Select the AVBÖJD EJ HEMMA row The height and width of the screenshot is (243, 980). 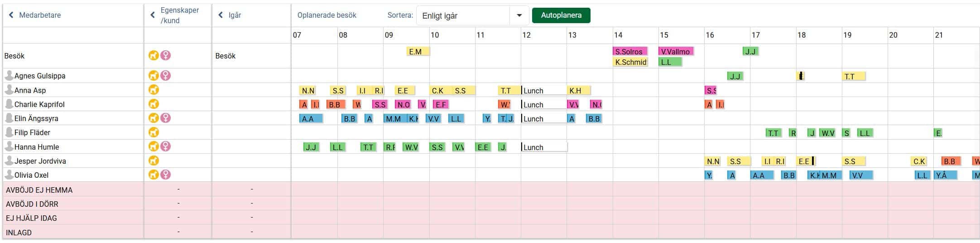39,190
